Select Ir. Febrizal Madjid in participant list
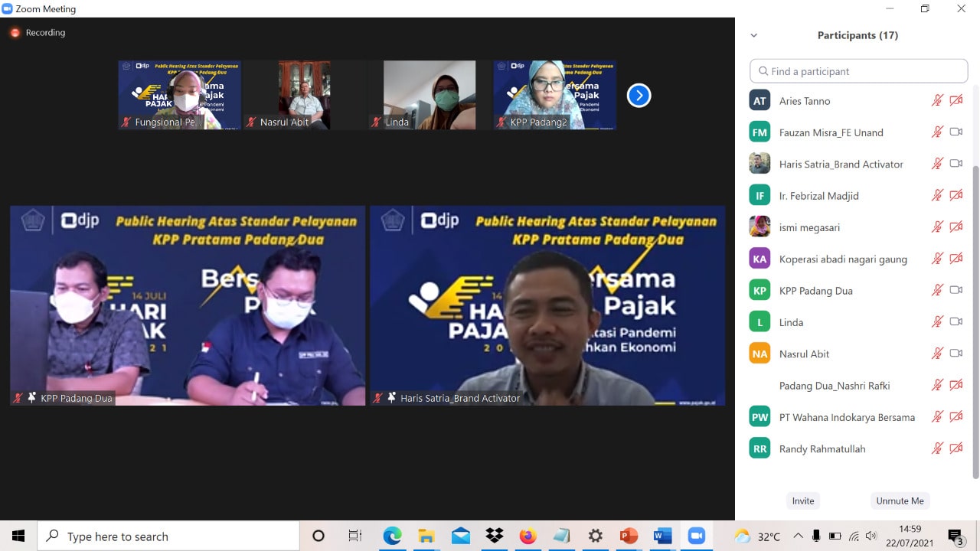 (818, 196)
